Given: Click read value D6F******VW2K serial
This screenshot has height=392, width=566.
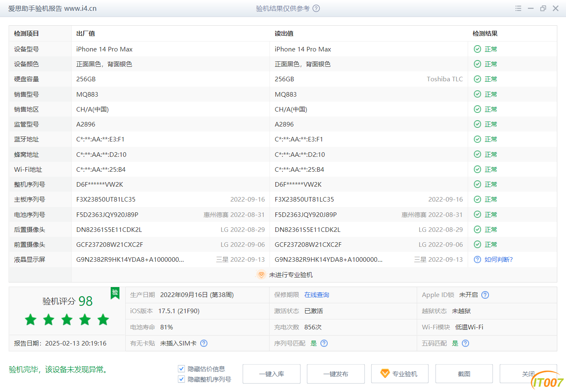Looking at the screenshot, I should [298, 184].
